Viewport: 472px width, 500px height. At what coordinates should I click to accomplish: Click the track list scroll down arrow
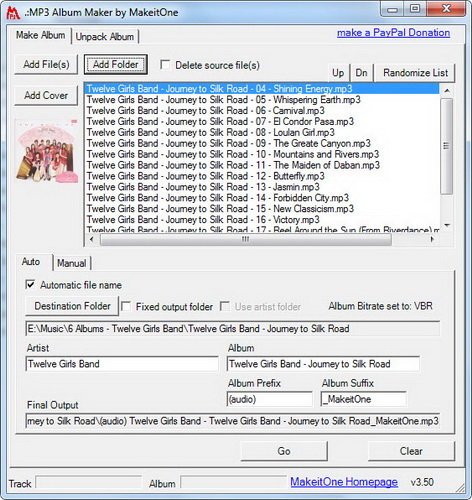pyautogui.click(x=447, y=226)
